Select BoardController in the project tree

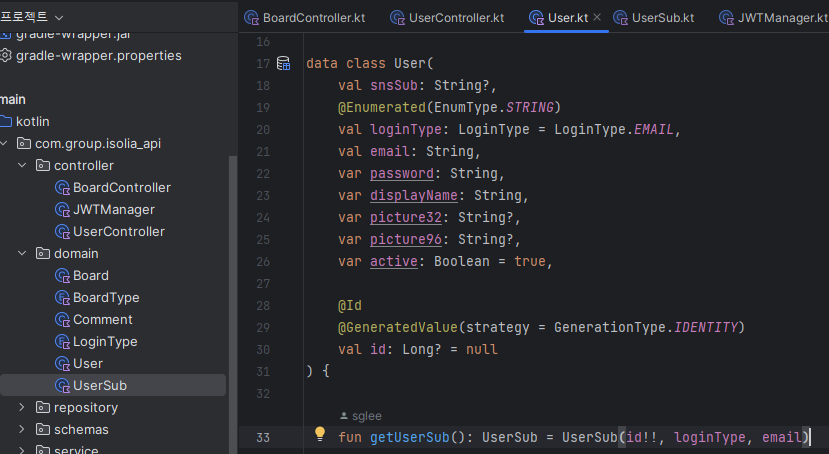click(x=122, y=188)
